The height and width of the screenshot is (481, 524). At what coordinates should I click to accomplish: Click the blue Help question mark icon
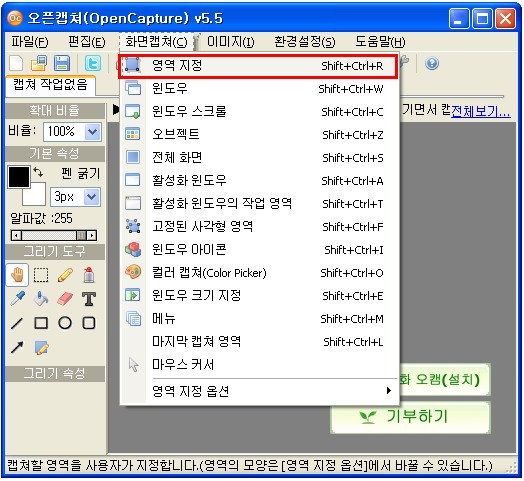click(x=432, y=63)
